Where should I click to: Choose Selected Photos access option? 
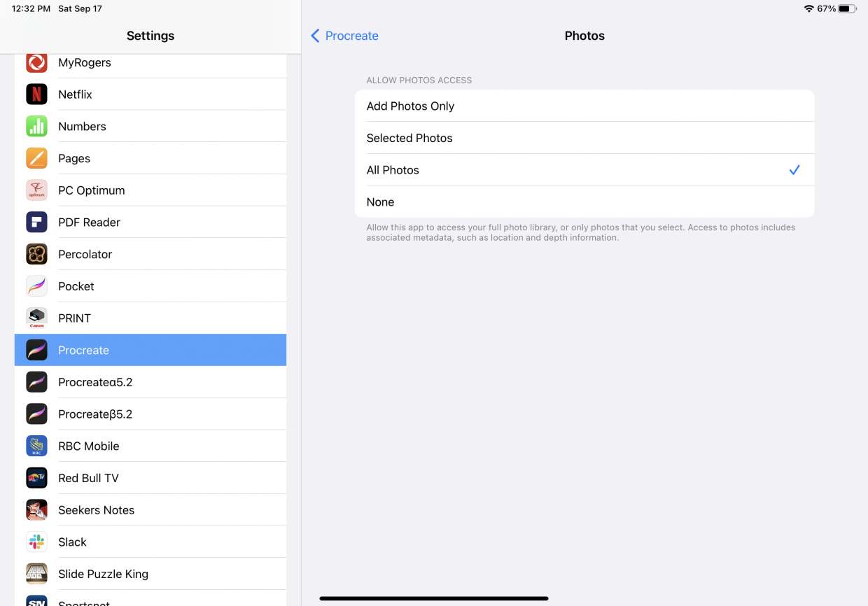584,138
